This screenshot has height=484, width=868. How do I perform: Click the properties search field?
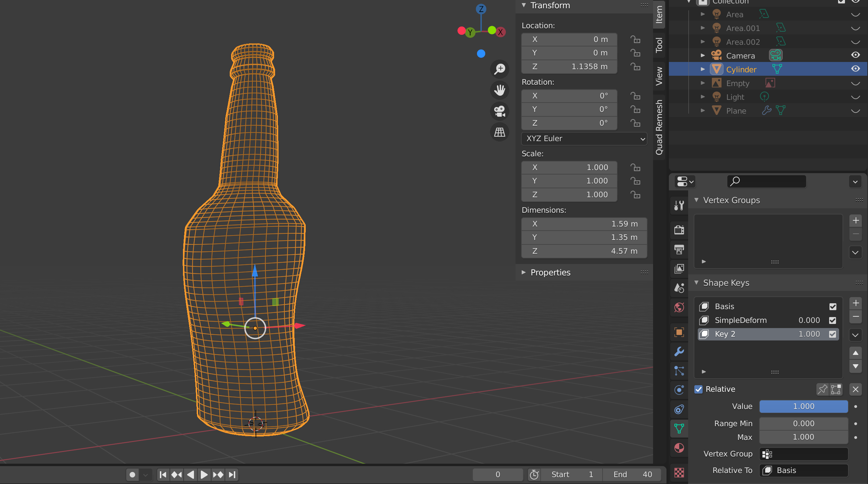(x=767, y=181)
